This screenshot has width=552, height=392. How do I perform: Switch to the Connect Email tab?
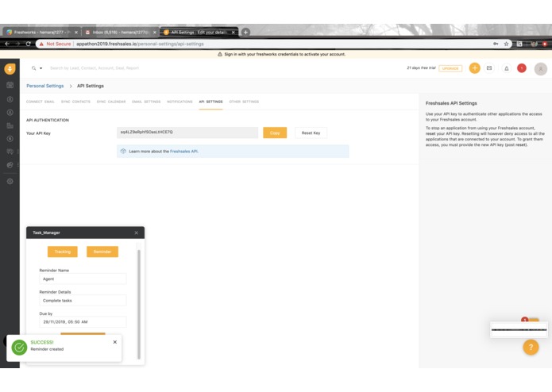click(41, 102)
